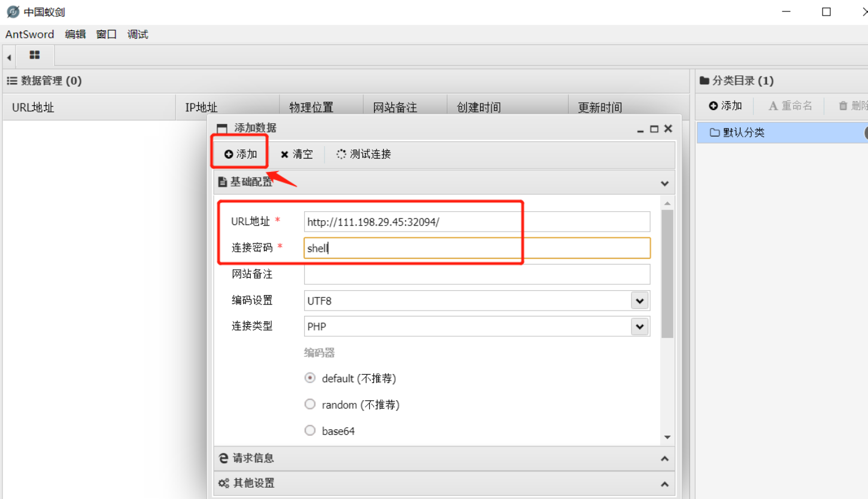Open the 编辑 menu
Viewport: 868px width, 499px height.
point(75,34)
